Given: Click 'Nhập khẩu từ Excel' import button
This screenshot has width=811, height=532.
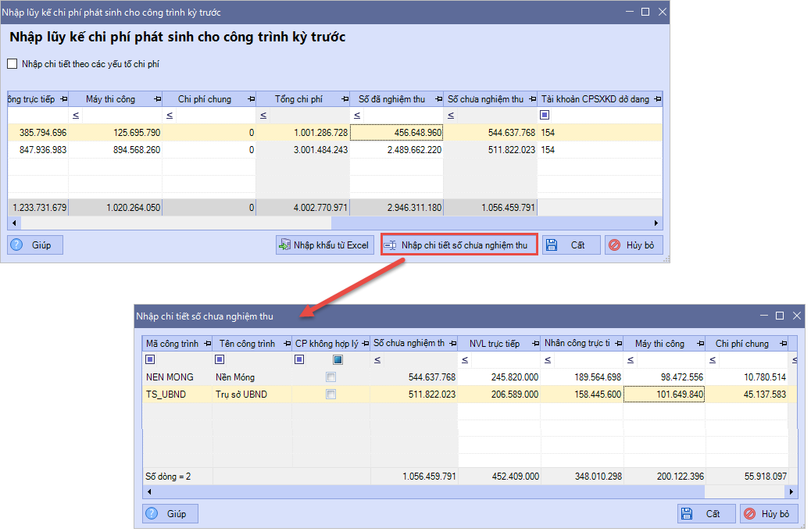Looking at the screenshot, I should click(323, 245).
